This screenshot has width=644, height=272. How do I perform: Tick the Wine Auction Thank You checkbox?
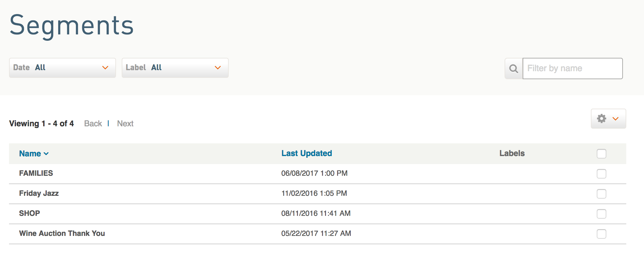[602, 234]
